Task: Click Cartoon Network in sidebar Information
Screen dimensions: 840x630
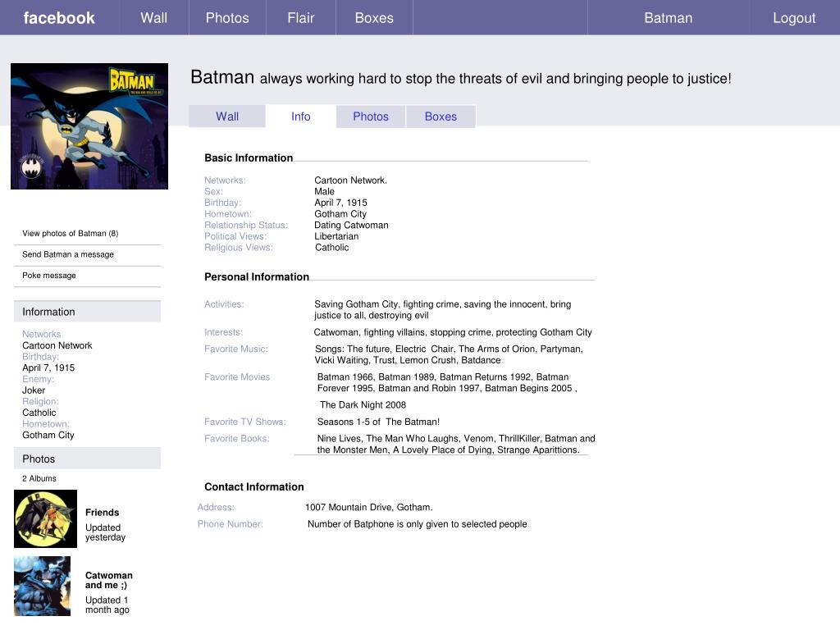Action: 57,345
